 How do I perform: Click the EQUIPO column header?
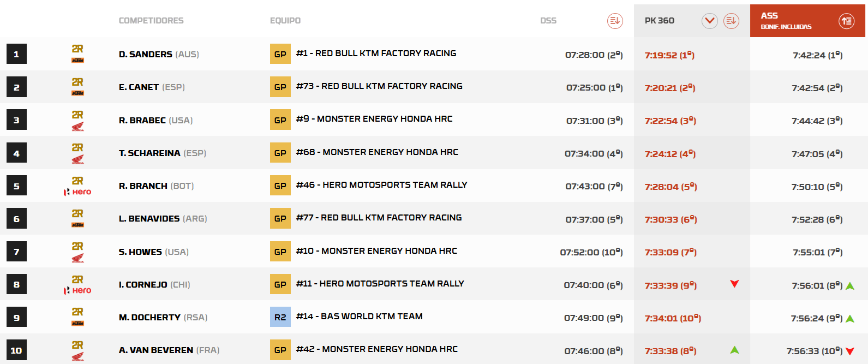(285, 21)
